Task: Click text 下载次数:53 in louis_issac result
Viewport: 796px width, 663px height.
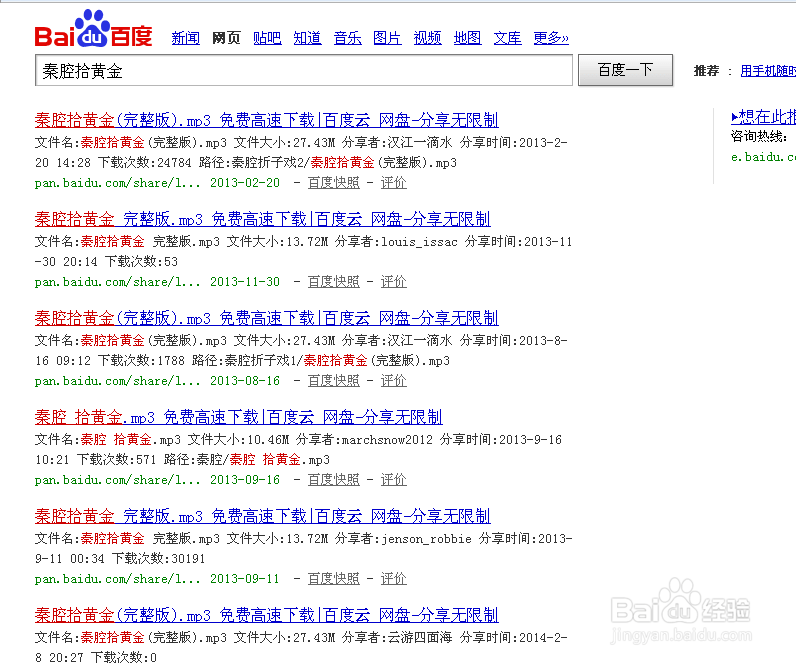Action: [x=141, y=262]
